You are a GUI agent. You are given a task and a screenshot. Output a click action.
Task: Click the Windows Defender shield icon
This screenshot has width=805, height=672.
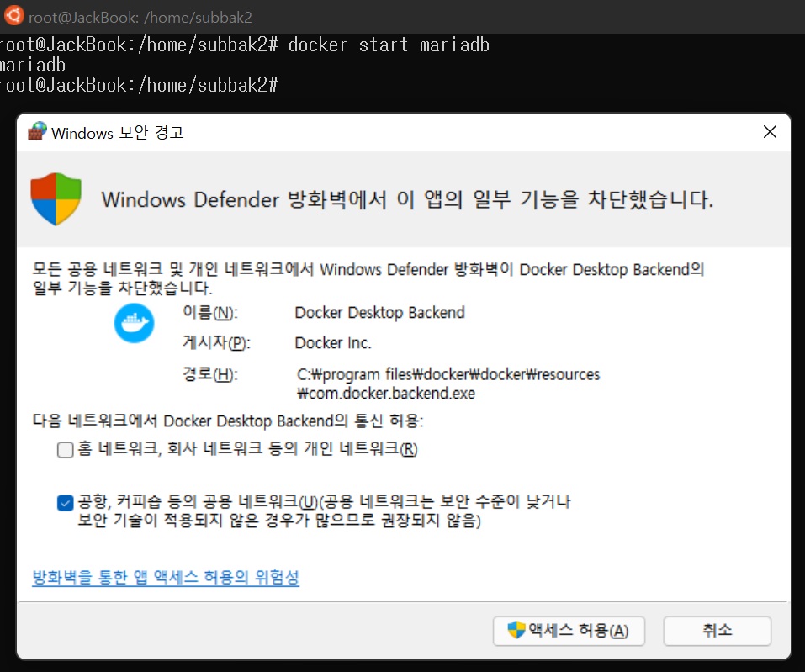tap(56, 199)
